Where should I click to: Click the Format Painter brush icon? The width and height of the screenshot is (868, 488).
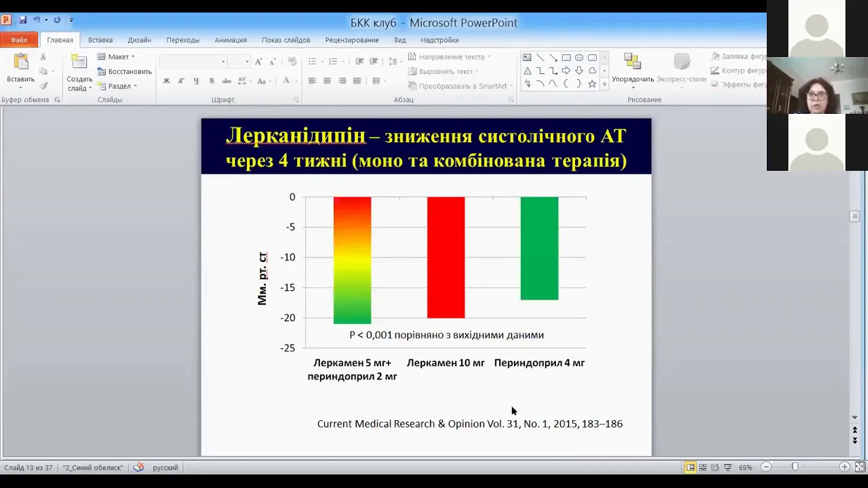click(43, 86)
